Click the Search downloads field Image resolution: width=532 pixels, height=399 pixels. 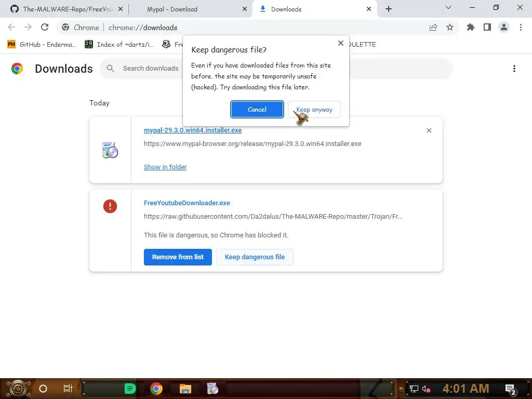pyautogui.click(x=276, y=69)
